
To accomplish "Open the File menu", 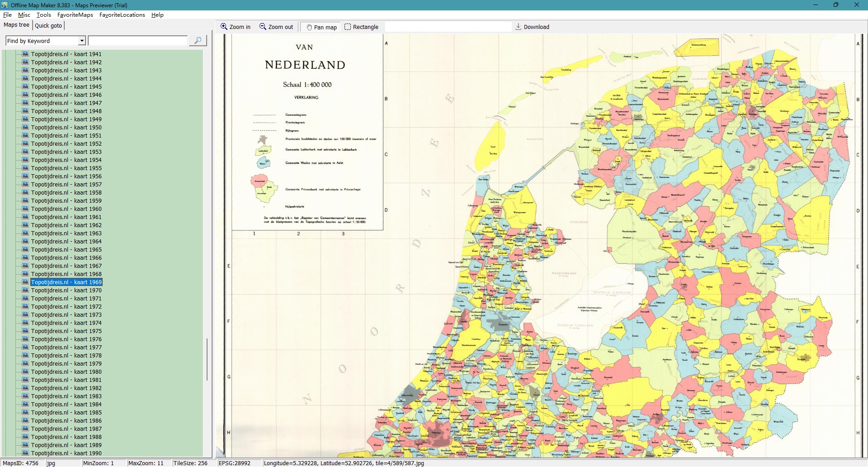I will [7, 15].
